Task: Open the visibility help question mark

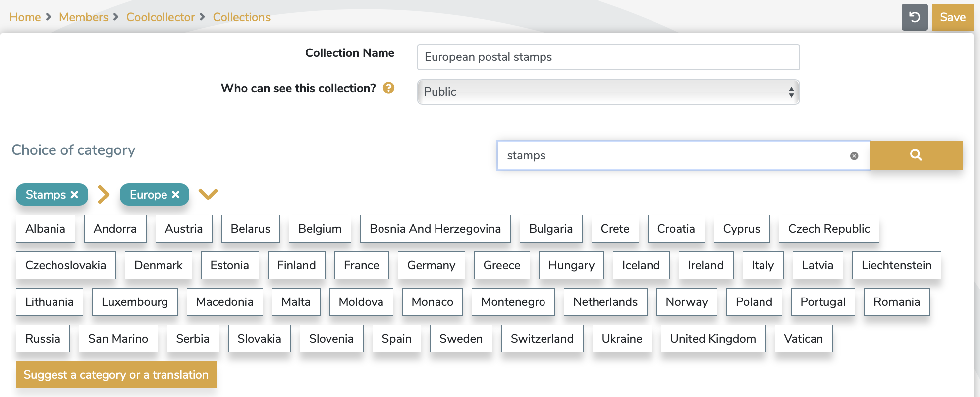Action: tap(389, 88)
